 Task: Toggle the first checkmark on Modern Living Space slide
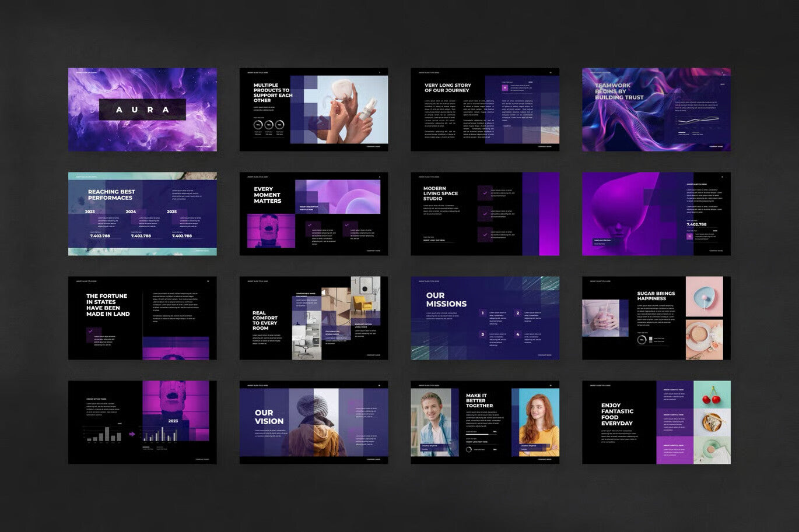[485, 193]
